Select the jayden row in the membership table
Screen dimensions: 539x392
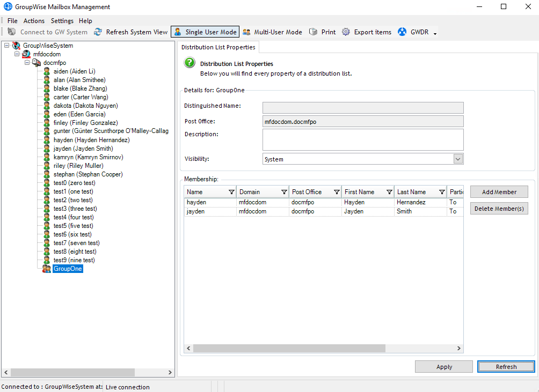click(324, 211)
